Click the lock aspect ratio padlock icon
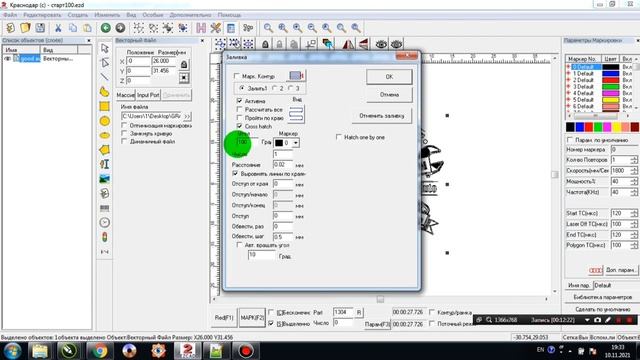Screen dimensions: 640x360 (x=184, y=64)
